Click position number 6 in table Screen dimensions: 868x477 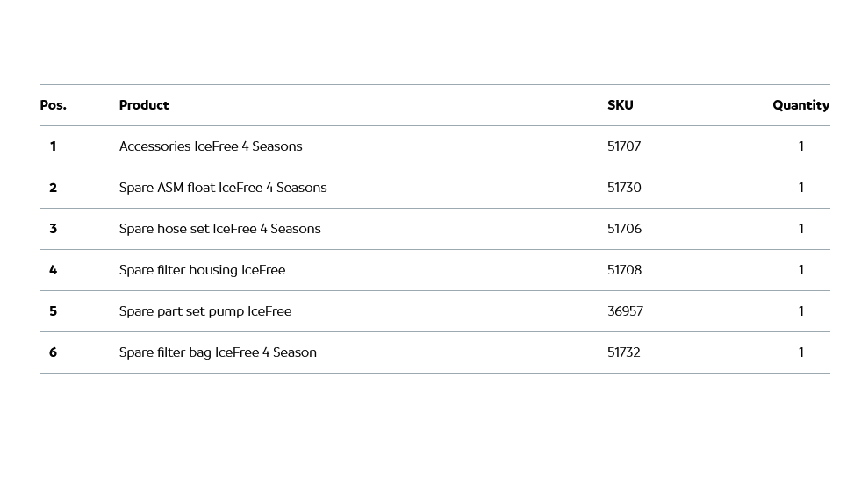pos(53,352)
